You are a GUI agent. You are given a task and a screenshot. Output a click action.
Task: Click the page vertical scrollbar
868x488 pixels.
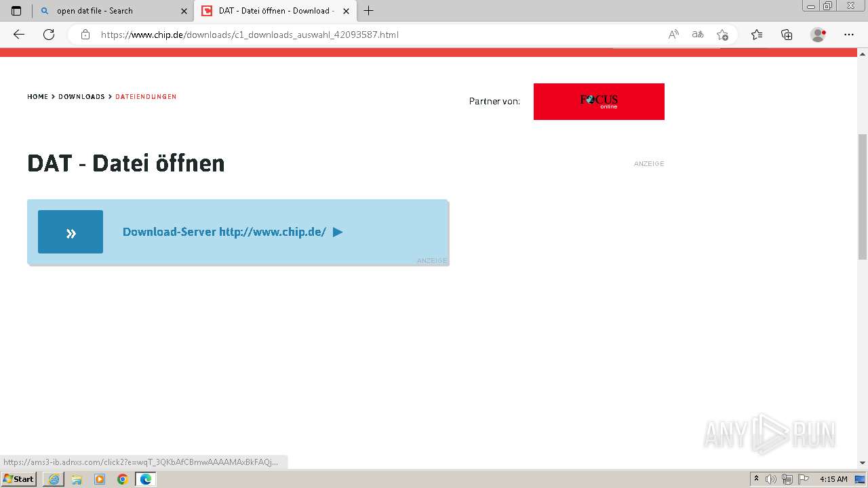point(863,197)
